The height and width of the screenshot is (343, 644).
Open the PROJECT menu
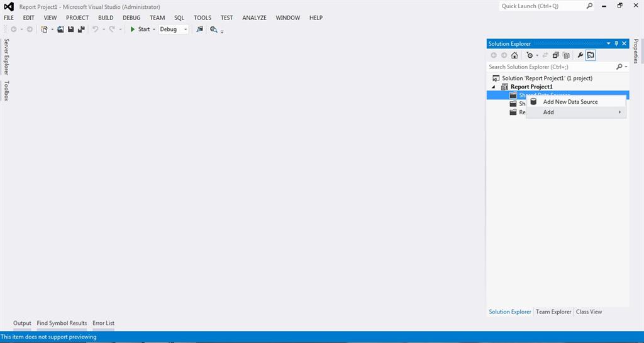point(77,18)
